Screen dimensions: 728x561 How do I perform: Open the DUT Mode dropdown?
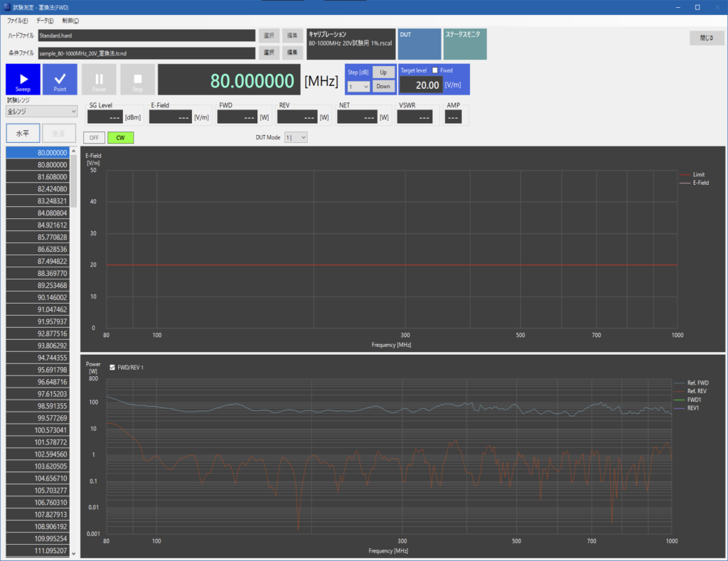click(x=296, y=137)
